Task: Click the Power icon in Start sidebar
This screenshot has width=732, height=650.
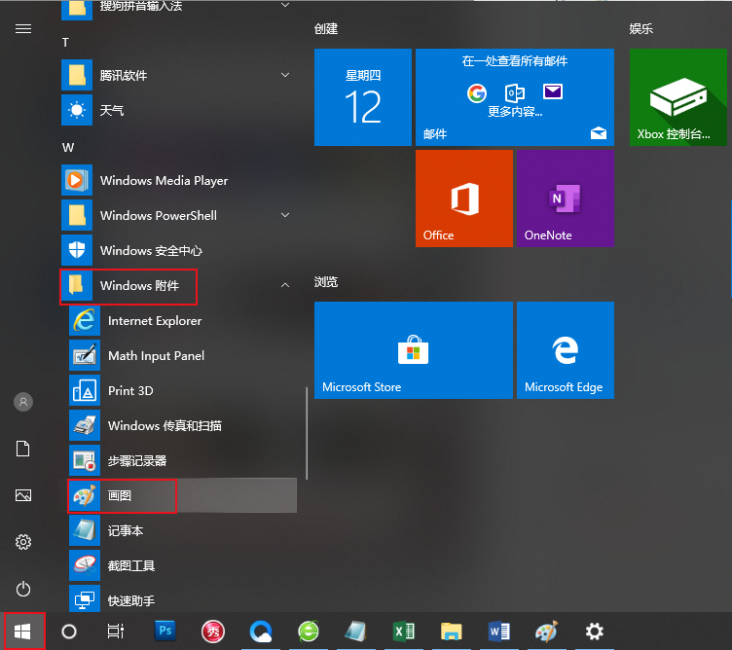Action: (x=23, y=589)
